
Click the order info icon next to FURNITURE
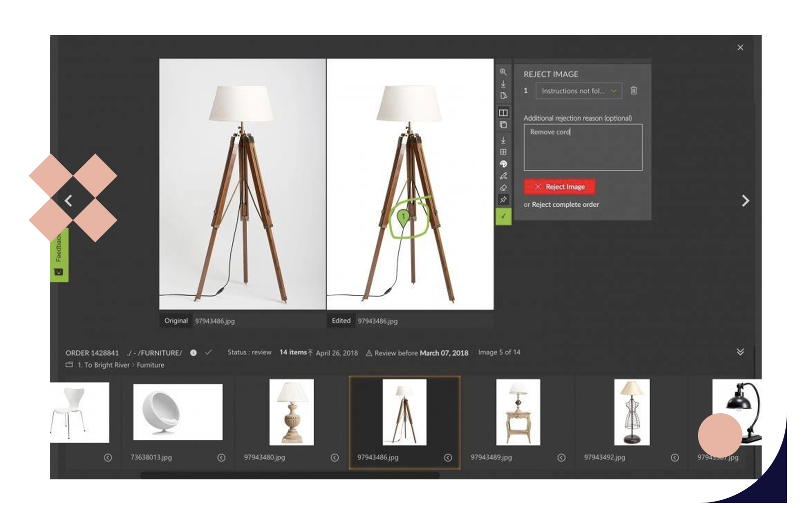pos(193,352)
